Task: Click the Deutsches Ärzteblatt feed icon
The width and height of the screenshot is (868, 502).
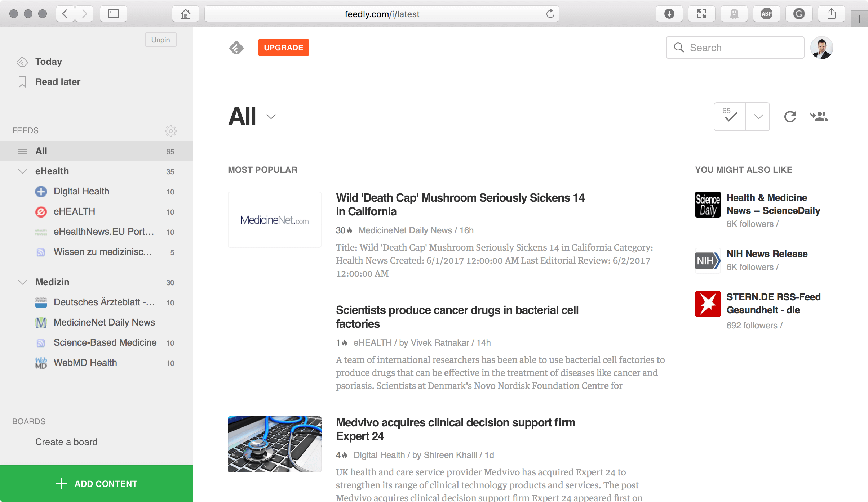Action: (x=41, y=302)
